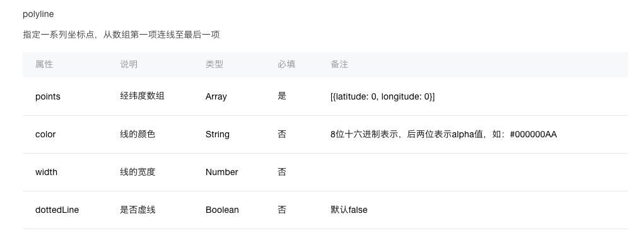Viewport: 644px width, 250px height.
Task: Click the 经纬度数组 description cell
Action: click(142, 96)
